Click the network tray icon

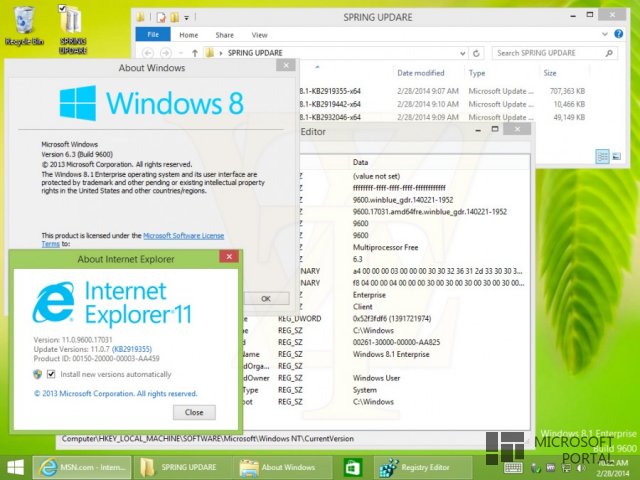(566, 468)
